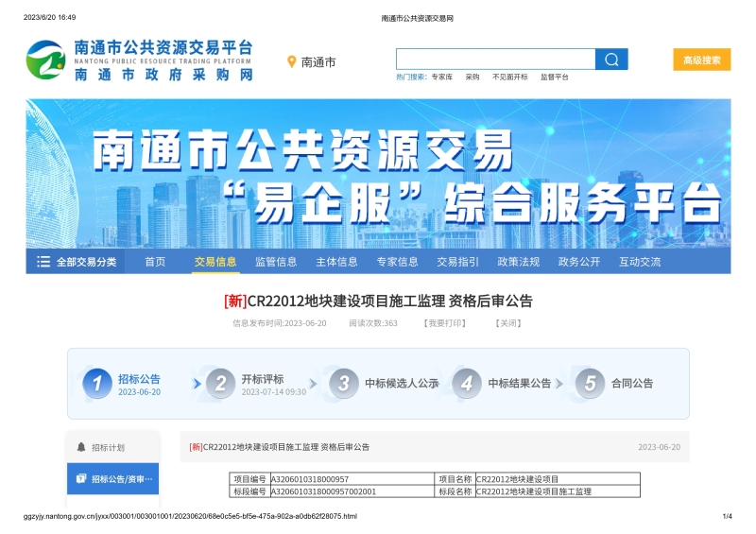Click the 高级搜索 orange button
Screen dimensions: 756x534
click(x=701, y=60)
